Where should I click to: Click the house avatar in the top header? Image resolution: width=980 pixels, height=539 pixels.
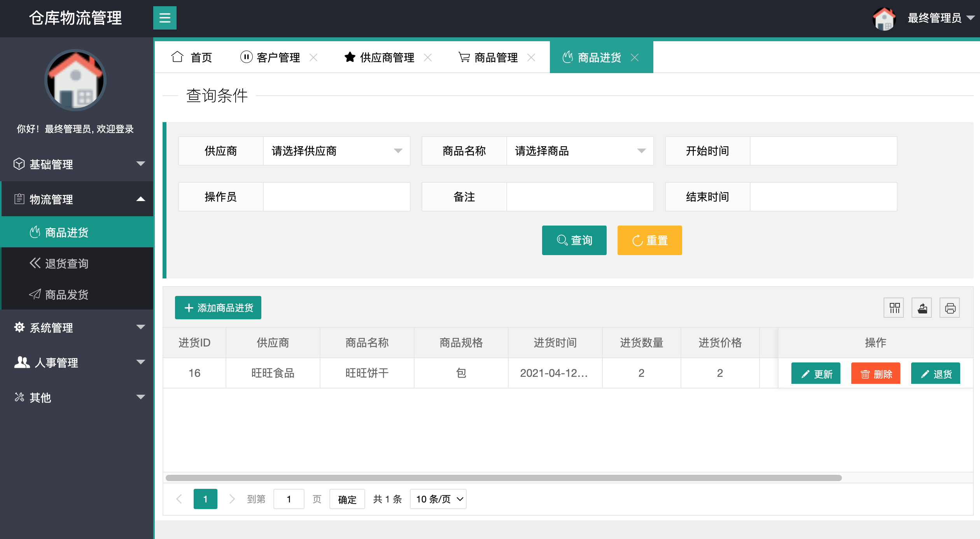(884, 18)
